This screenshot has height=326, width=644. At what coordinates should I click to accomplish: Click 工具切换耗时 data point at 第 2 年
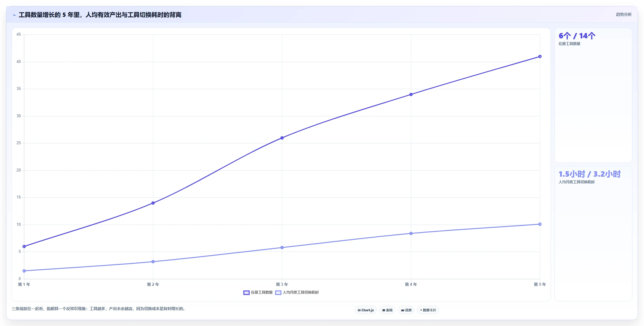coord(153,262)
